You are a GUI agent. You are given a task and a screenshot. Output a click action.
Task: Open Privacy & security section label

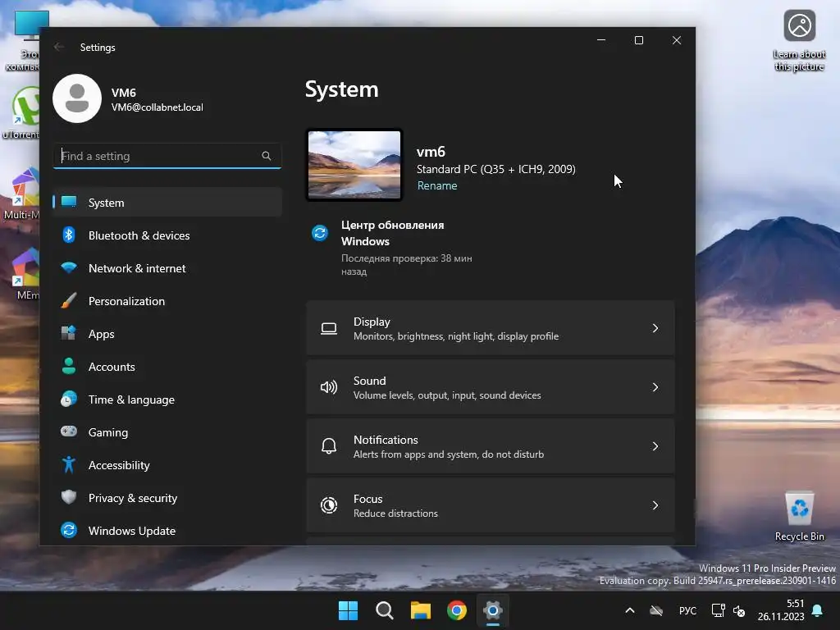tap(133, 498)
